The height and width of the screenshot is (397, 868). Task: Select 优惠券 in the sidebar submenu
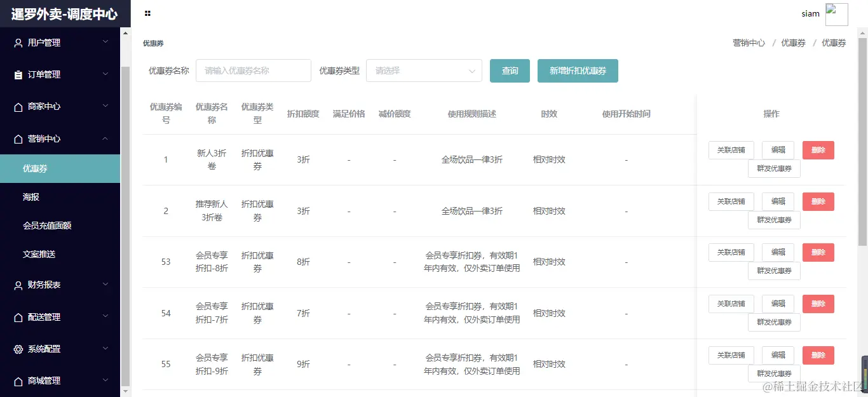click(x=60, y=168)
